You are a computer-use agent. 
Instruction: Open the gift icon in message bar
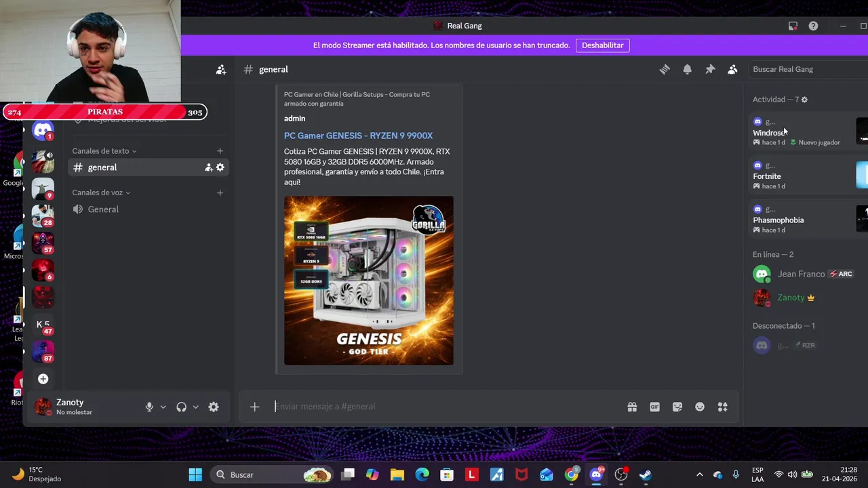(x=632, y=407)
